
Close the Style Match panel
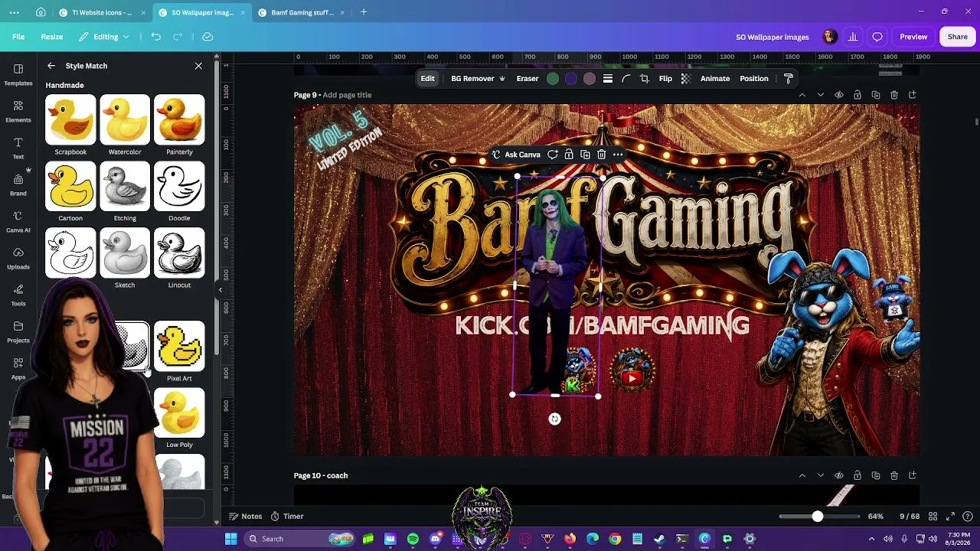[198, 66]
